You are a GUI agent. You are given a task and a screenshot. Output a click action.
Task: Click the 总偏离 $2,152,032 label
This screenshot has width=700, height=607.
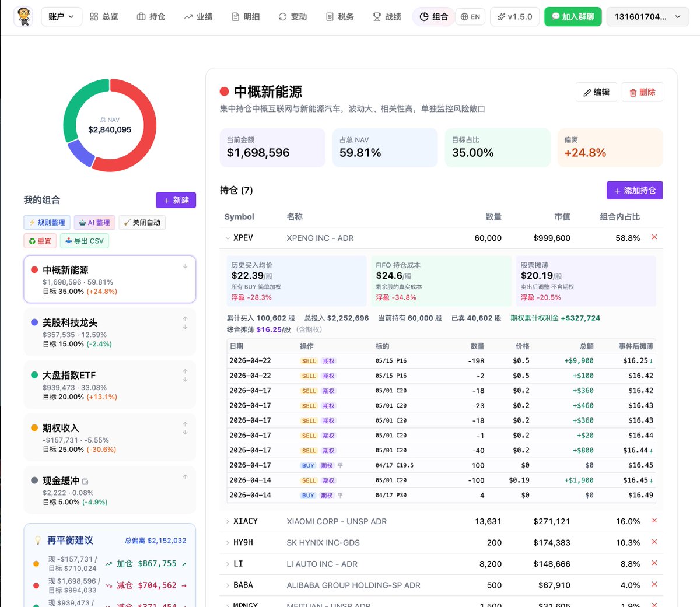(156, 541)
